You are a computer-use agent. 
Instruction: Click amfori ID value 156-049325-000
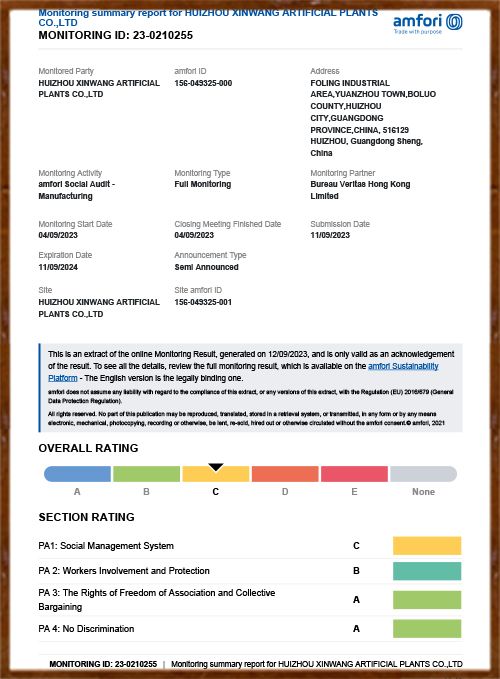click(x=203, y=83)
